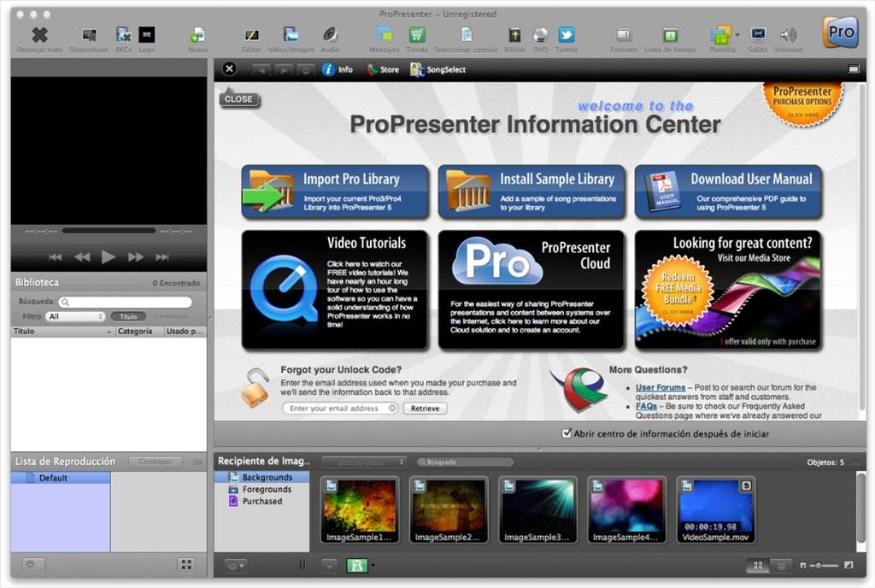Switch to the SongSelect tab
Image resolution: width=875 pixels, height=588 pixels.
[437, 70]
